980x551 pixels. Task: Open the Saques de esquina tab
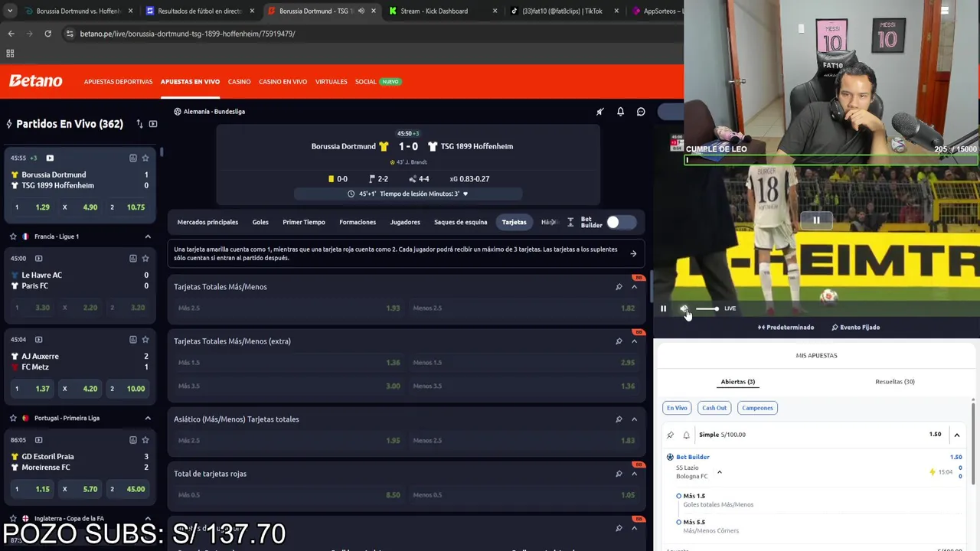460,222
